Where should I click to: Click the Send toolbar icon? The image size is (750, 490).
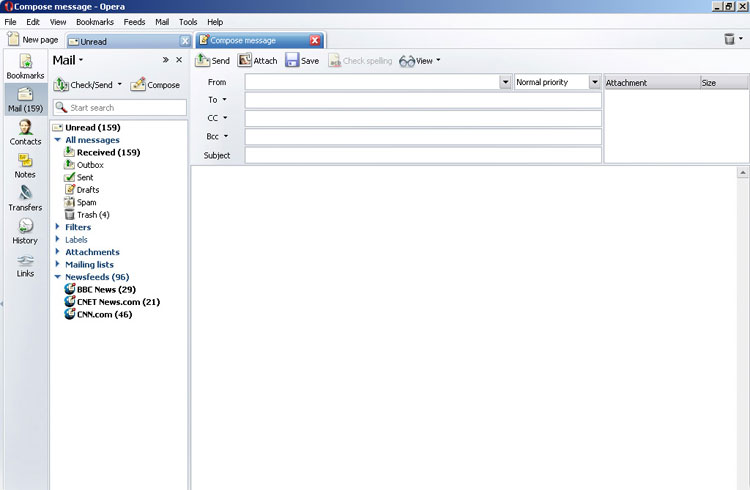click(202, 61)
